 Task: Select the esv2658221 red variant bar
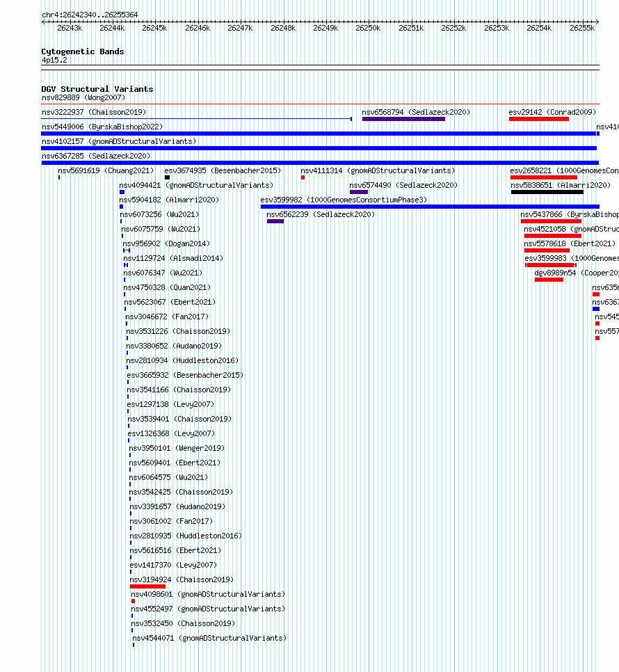tap(544, 177)
